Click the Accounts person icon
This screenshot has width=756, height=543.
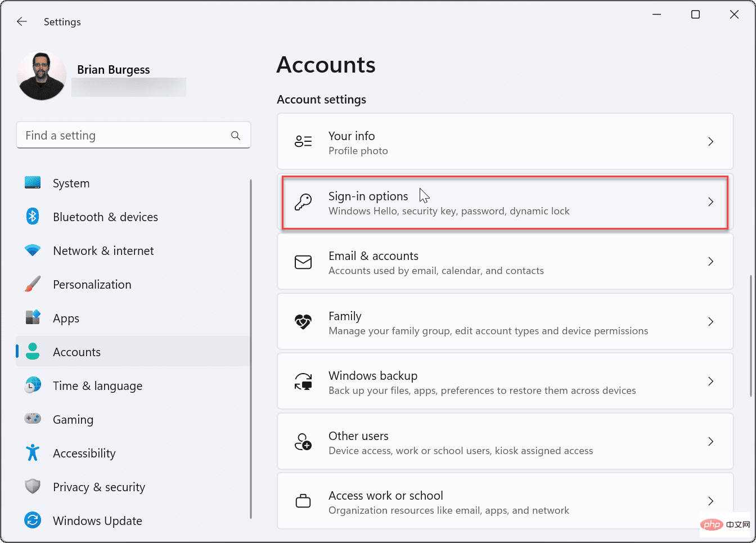[33, 352]
